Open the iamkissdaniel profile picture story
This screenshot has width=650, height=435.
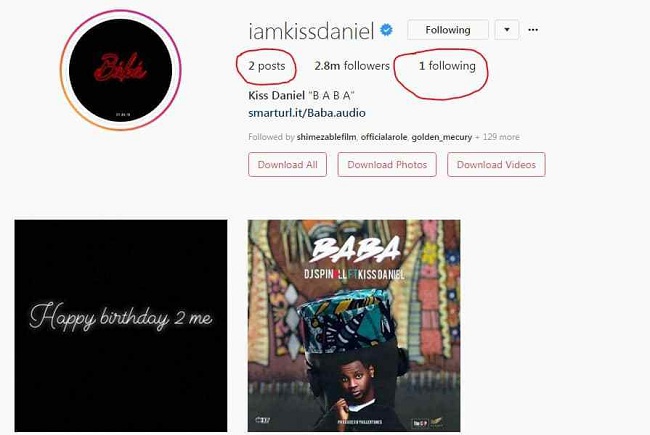(x=120, y=70)
